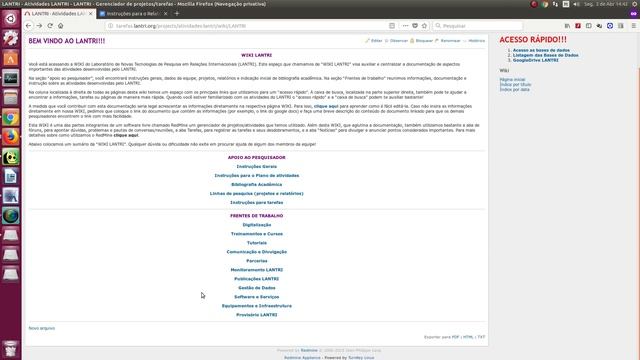Open Índice por data in sidebar
The image size is (640, 360).
tap(514, 89)
